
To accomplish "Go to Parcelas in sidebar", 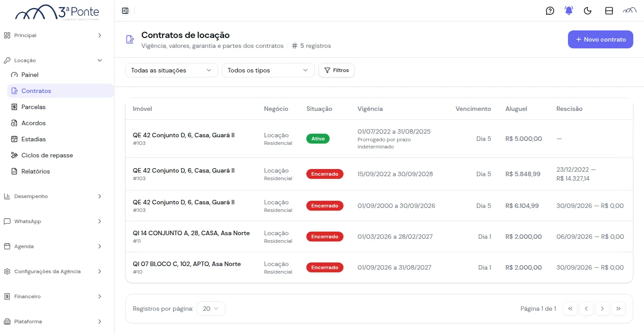I will [60, 107].
